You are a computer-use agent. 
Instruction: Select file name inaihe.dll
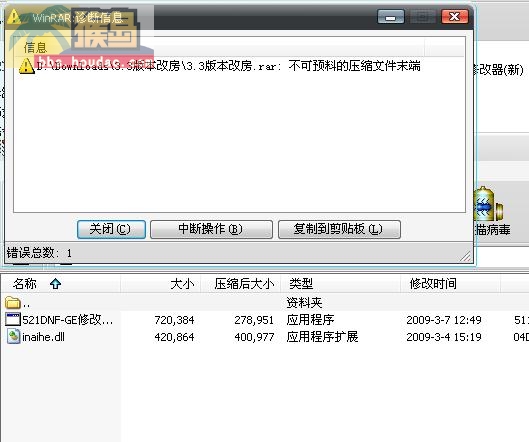pos(44,337)
